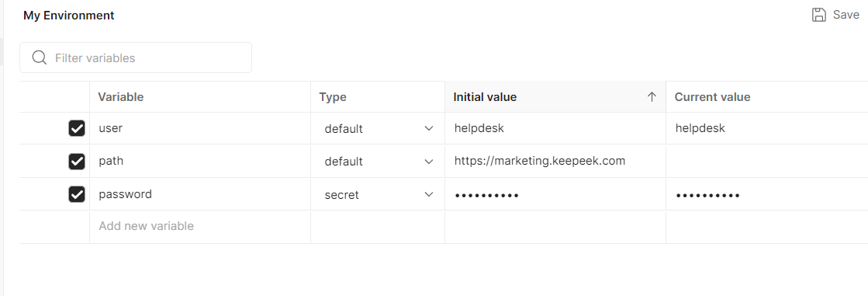Select the My Environment title
The width and height of the screenshot is (868, 296).
68,16
